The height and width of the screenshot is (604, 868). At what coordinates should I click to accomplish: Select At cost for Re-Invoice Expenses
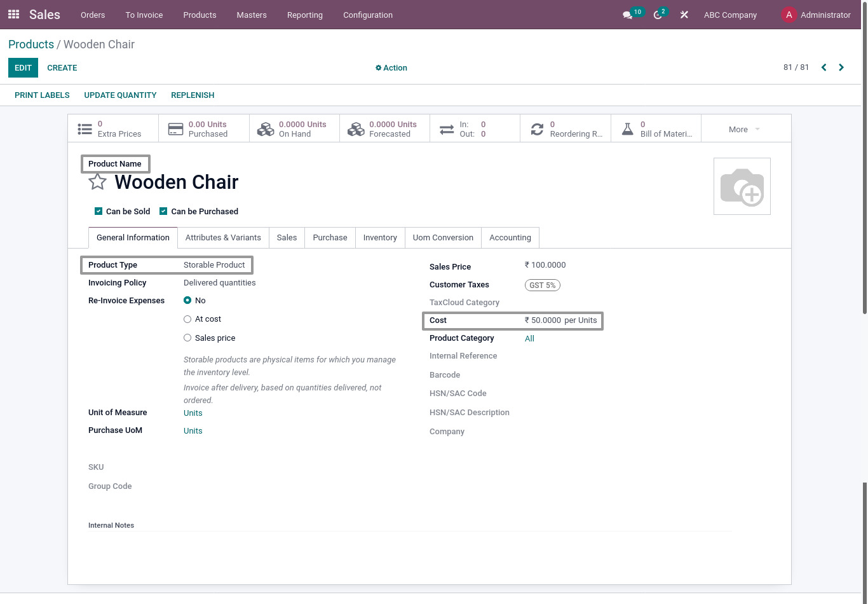[x=187, y=319]
